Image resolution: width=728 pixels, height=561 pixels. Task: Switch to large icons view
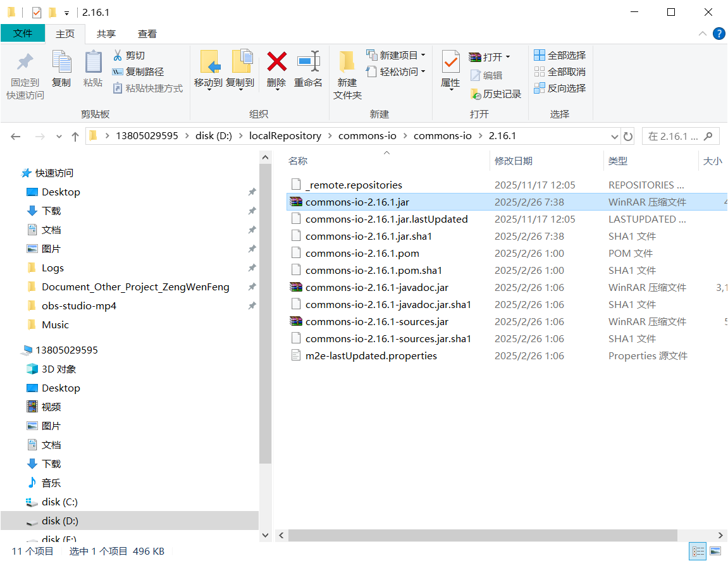715,552
